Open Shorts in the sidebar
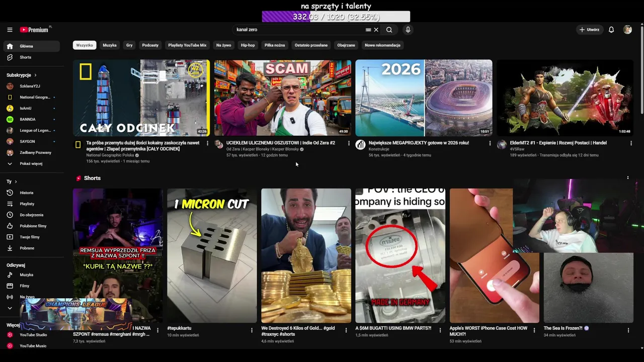644x362 pixels. click(x=32, y=57)
